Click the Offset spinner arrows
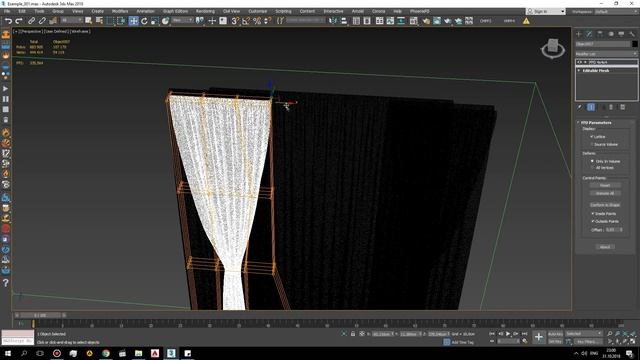The height and width of the screenshot is (360, 640). coord(621,230)
